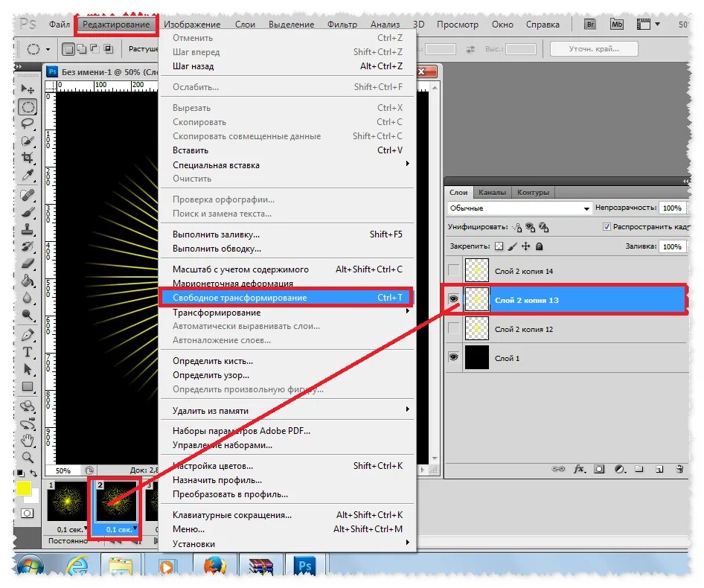Select the Dodge tool
Screen dimensions: 704x588
28,314
